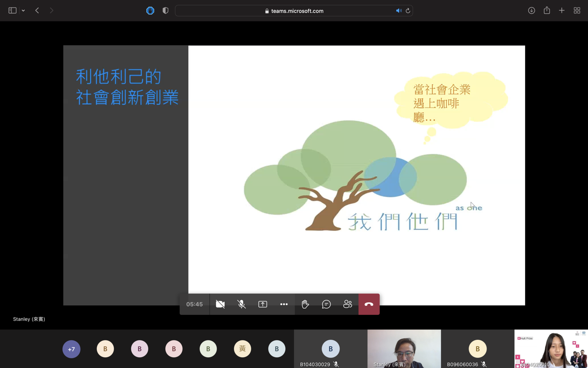Click the muted mic icon beside B104030029

(x=336, y=364)
